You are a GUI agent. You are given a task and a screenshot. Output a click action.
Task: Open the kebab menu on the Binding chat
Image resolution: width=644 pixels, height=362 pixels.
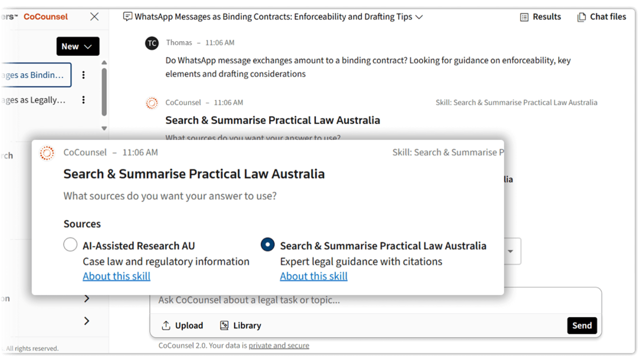click(x=84, y=75)
